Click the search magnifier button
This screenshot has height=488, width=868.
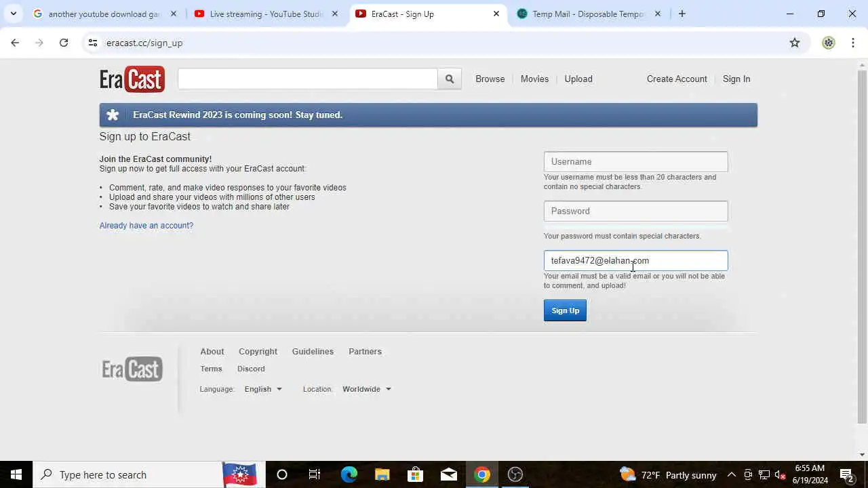(450, 79)
